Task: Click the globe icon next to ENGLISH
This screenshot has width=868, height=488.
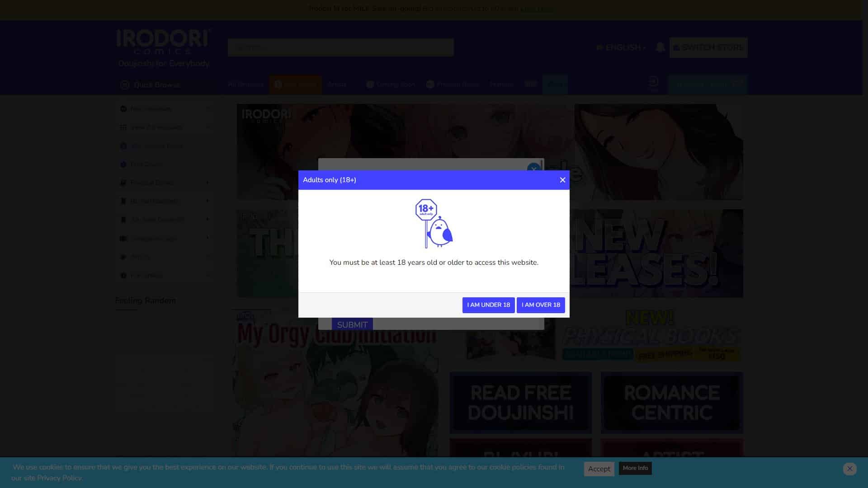Action: (600, 47)
